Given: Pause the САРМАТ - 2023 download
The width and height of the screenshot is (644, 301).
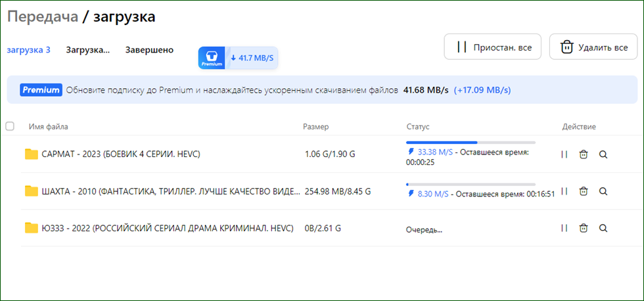Looking at the screenshot, I should coord(564,154).
